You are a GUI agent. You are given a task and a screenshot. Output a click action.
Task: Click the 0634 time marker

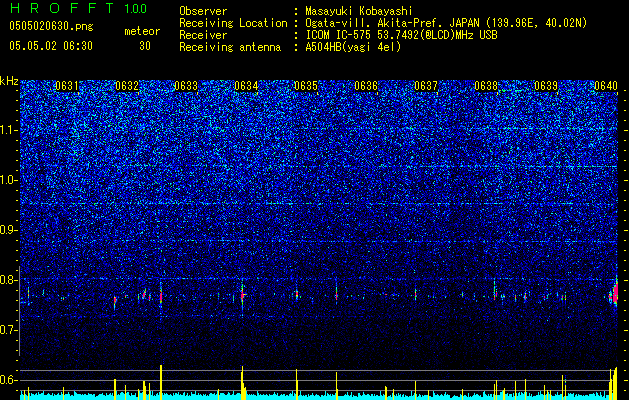pos(246,86)
